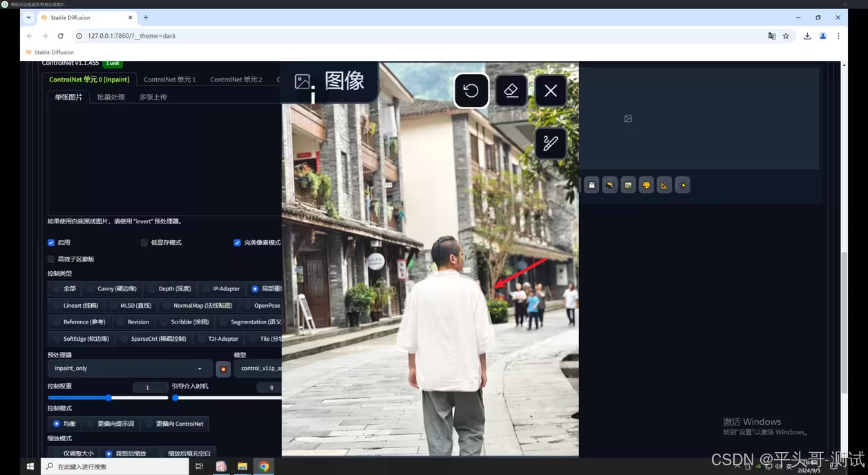Open the brush size tool on canvas
The image size is (868, 475).
(x=551, y=143)
